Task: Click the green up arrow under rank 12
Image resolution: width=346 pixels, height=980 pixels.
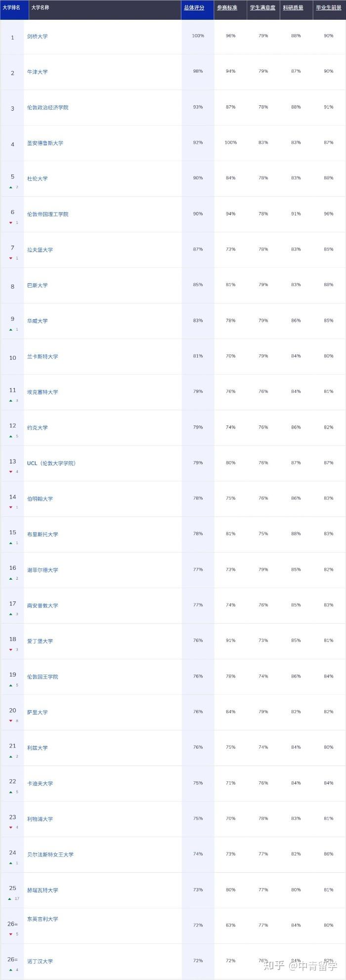Action: tap(10, 436)
